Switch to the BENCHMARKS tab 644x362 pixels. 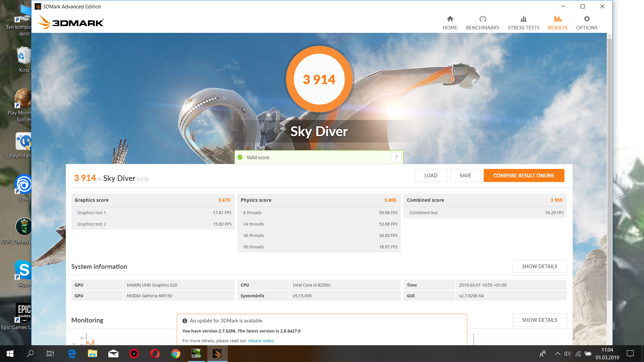tap(482, 23)
